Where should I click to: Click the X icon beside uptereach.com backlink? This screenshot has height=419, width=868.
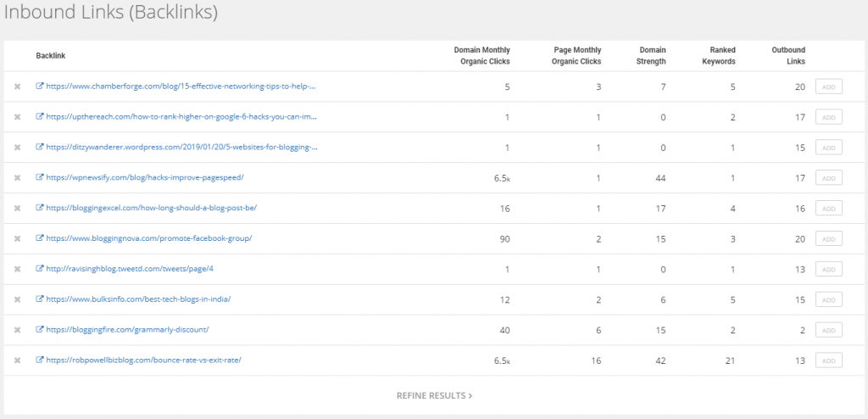coord(17,117)
